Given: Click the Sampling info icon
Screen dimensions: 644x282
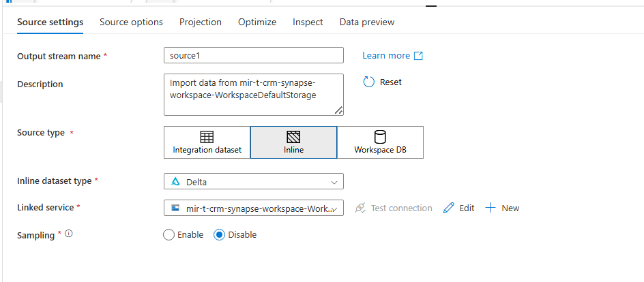Looking at the screenshot, I should (68, 234).
